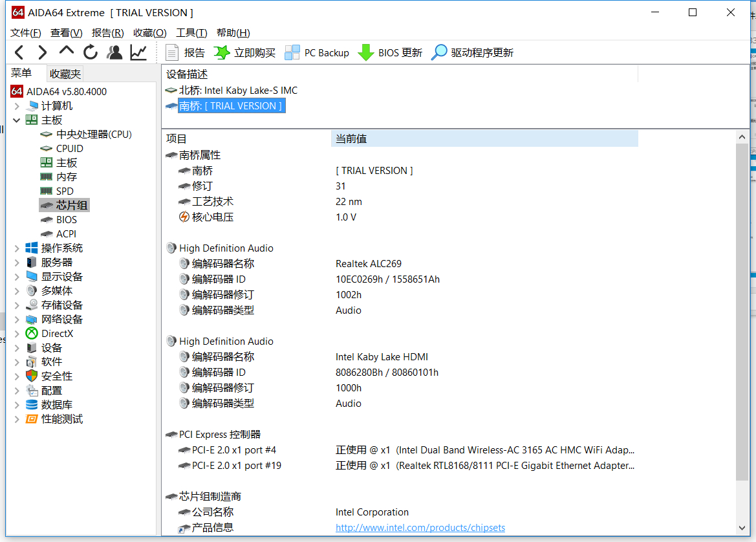The height and width of the screenshot is (542, 756).
Task: Click the 数据库 database icon in the tree
Action: pyautogui.click(x=31, y=405)
